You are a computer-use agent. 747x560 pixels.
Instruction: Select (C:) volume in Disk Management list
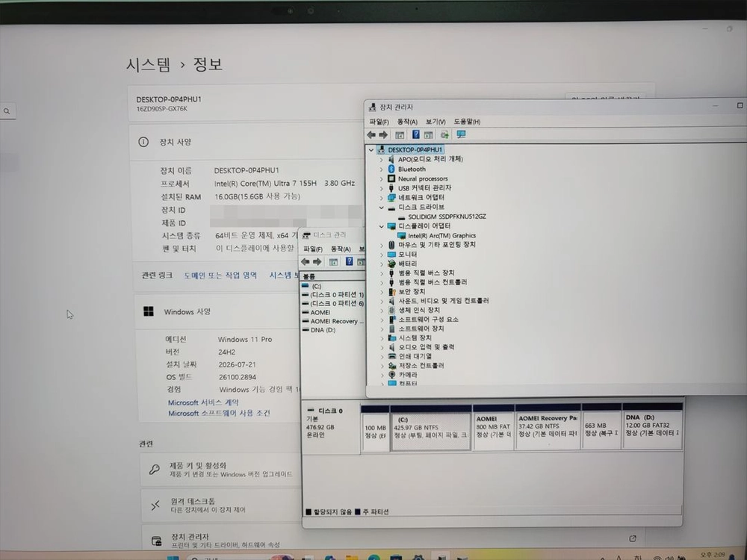[316, 286]
